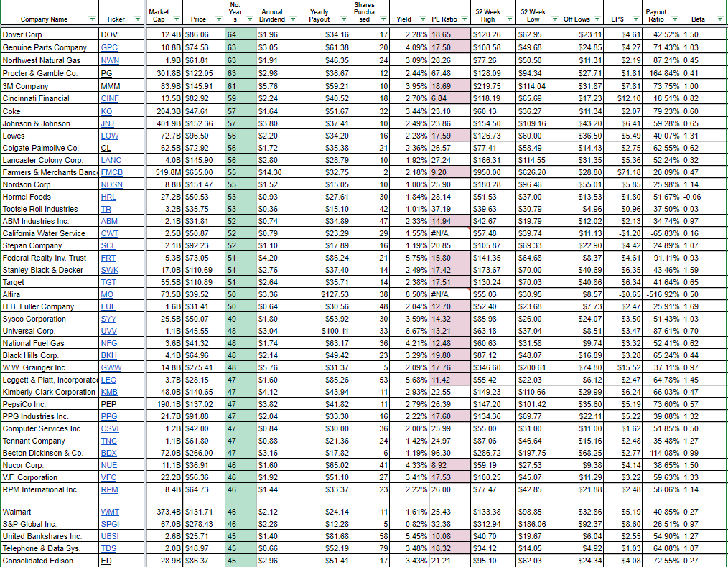Open the DOV ticker link
Screen dimensions: 728x567
[x=109, y=34]
